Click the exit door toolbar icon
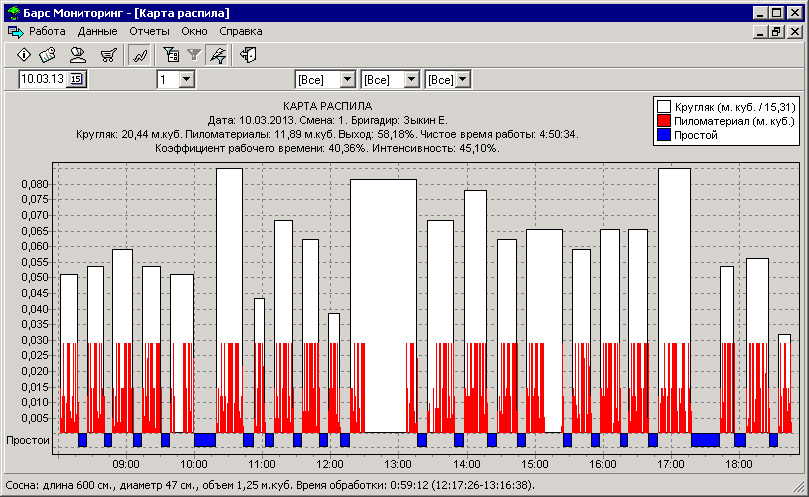This screenshot has width=809, height=497. tap(248, 55)
